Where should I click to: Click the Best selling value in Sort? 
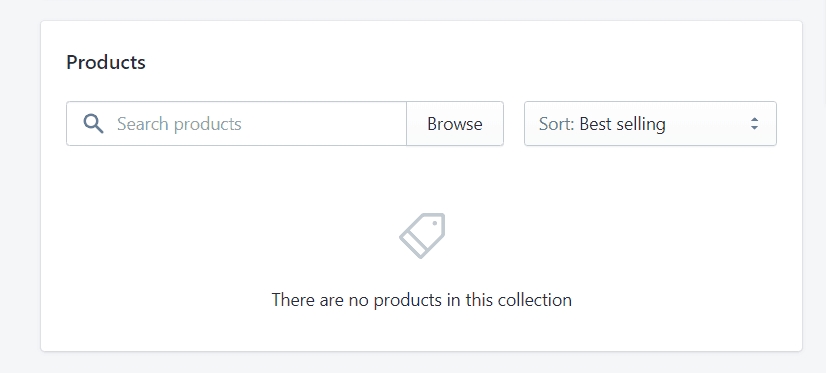click(x=623, y=124)
